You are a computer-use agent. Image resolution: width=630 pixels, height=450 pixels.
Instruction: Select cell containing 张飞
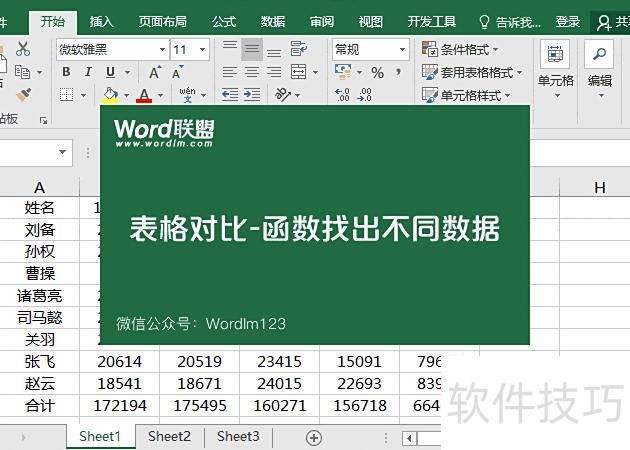pyautogui.click(x=39, y=362)
